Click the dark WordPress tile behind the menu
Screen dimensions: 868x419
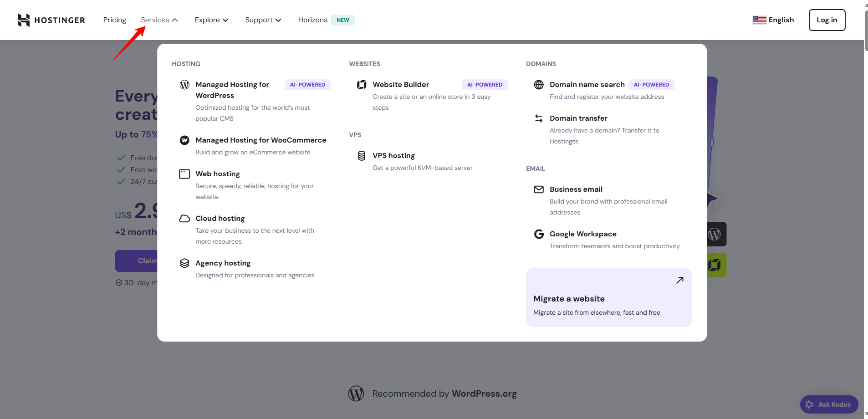(716, 234)
